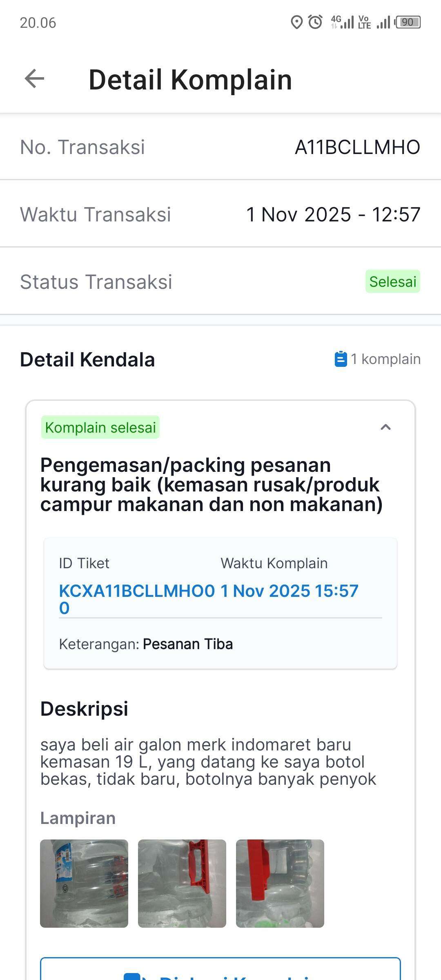Open second attachment showing red handle

pyautogui.click(x=182, y=883)
